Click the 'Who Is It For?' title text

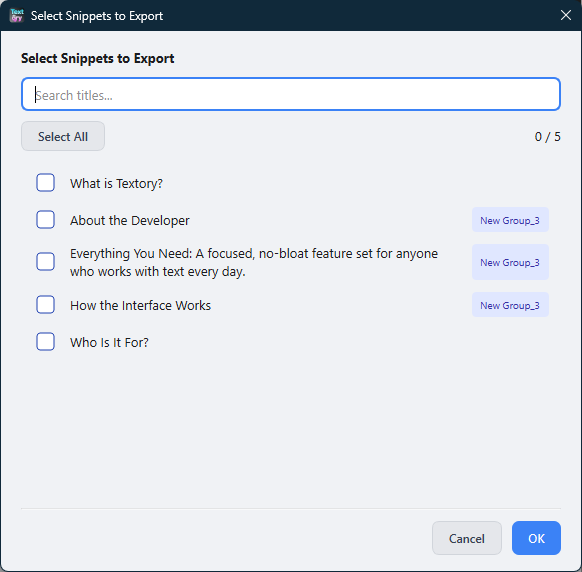coord(109,343)
